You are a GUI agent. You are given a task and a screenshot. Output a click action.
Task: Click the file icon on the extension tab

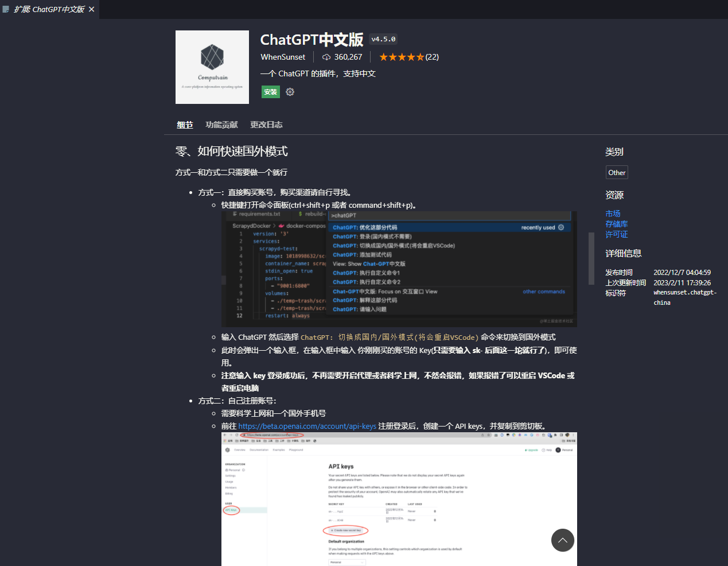(6, 10)
